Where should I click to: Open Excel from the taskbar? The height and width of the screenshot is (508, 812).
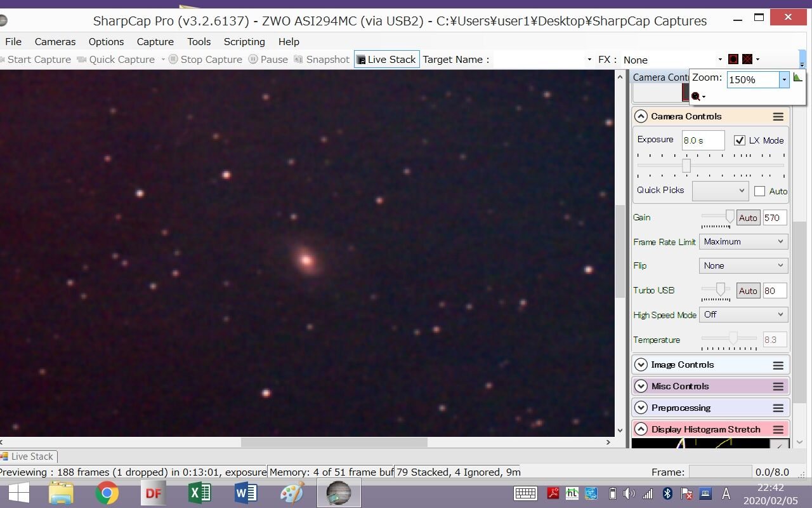[x=199, y=493]
